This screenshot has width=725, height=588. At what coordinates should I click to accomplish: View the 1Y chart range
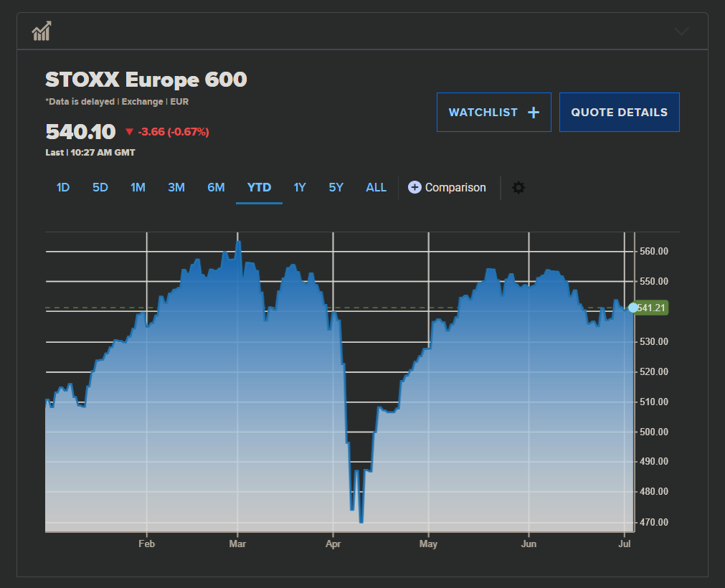(300, 188)
